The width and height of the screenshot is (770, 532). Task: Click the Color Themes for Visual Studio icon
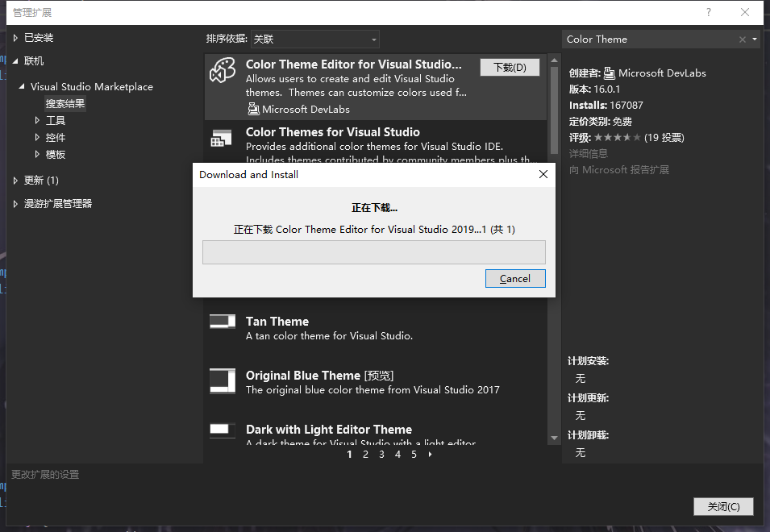[x=221, y=139]
